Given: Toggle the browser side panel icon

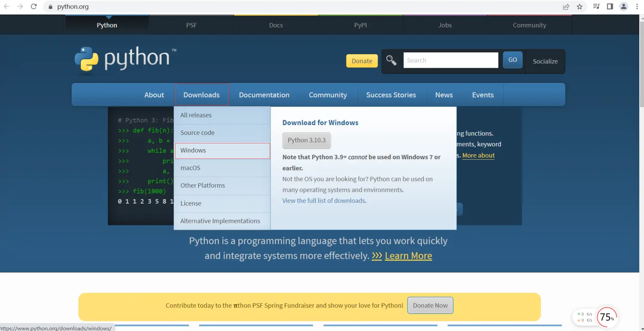Looking at the screenshot, I should point(610,6).
